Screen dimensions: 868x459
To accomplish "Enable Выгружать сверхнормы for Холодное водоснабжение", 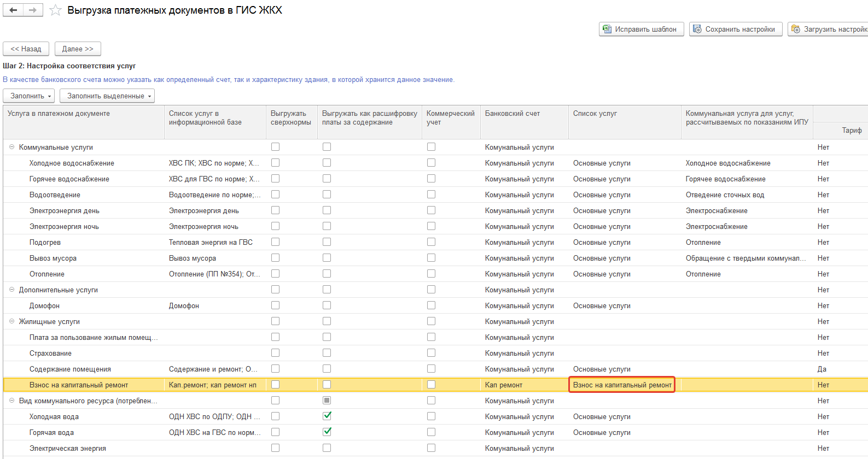I will pyautogui.click(x=275, y=163).
